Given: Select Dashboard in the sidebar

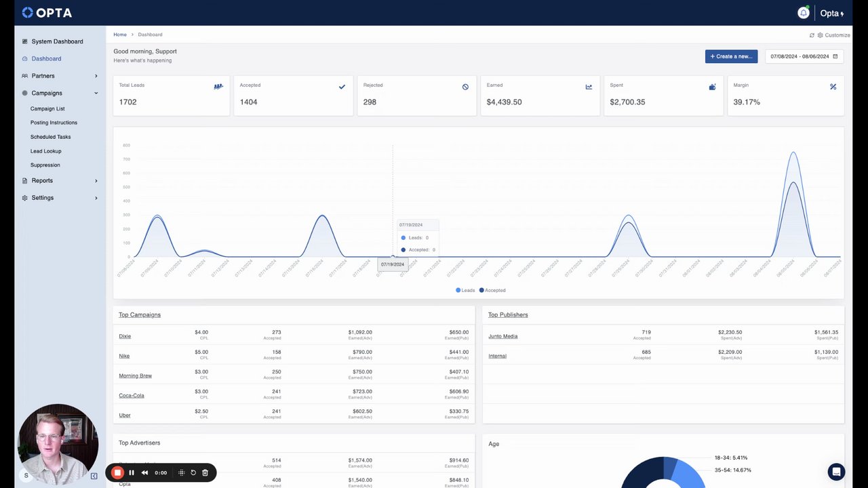Looking at the screenshot, I should (x=46, y=59).
